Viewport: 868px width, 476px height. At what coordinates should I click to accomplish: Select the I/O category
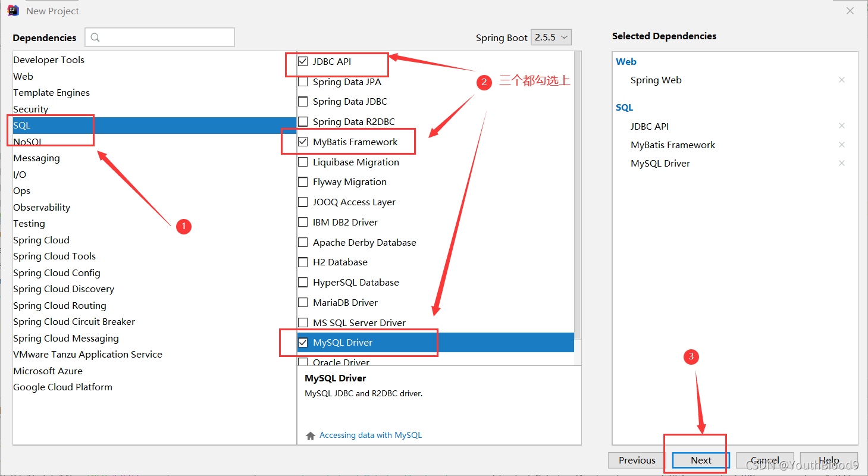coord(155,174)
